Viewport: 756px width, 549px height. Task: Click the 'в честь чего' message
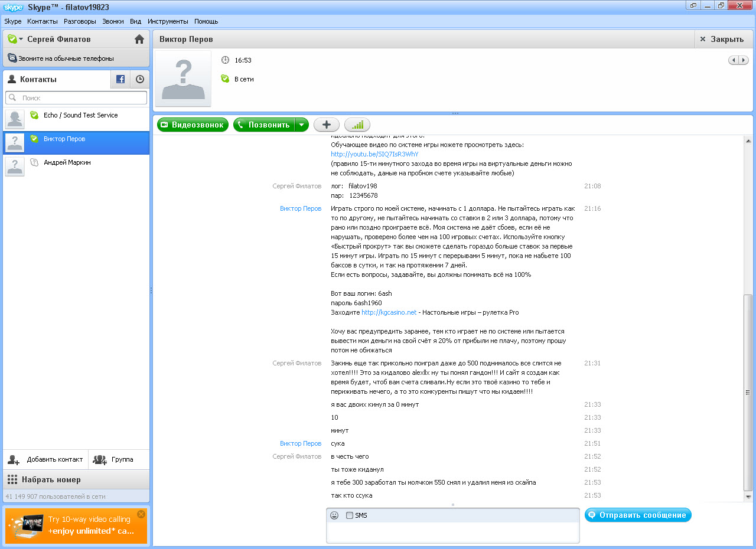(x=350, y=456)
